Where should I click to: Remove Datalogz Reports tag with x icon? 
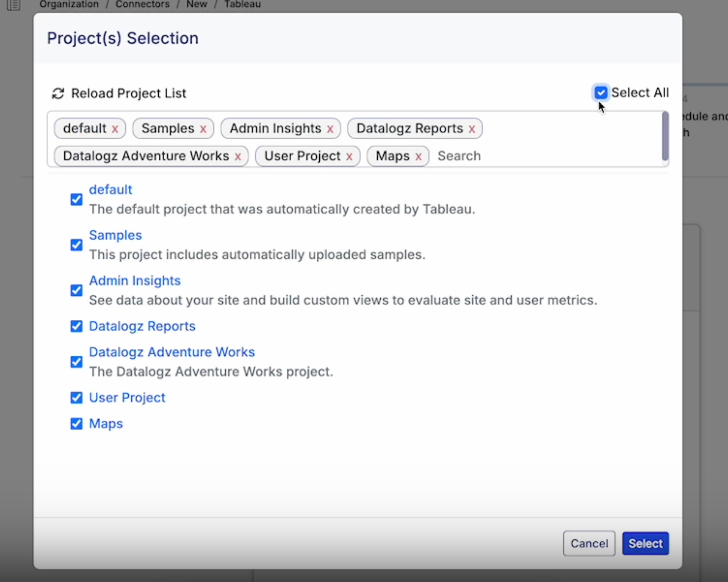click(472, 129)
